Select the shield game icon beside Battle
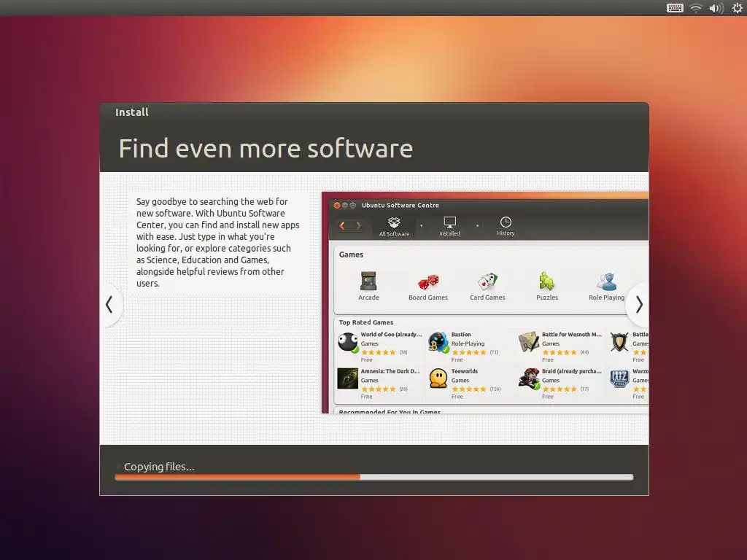747x560 pixels. (x=619, y=343)
